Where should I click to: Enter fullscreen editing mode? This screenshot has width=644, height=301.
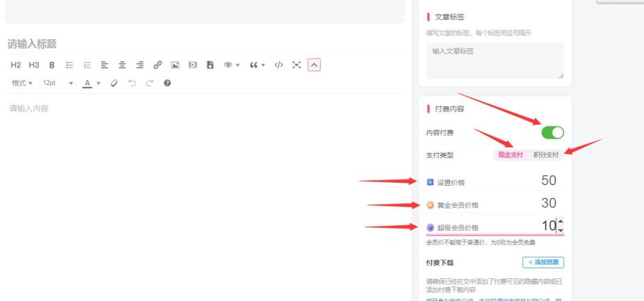[297, 65]
